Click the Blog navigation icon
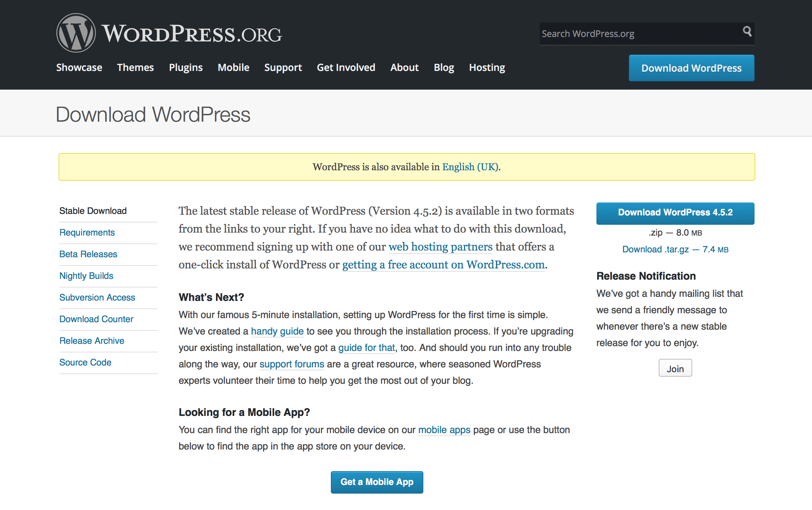Image resolution: width=812 pixels, height=510 pixels. tap(443, 67)
